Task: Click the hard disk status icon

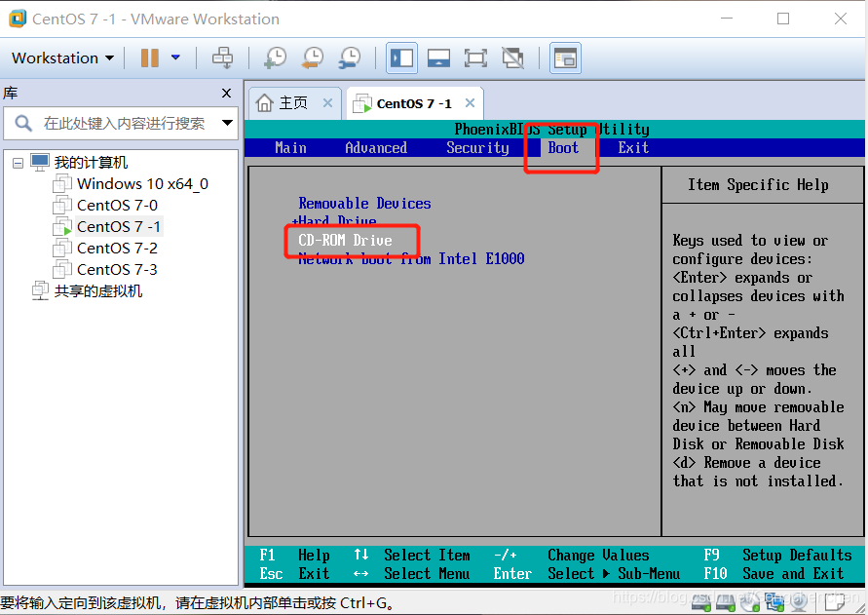Action: (701, 602)
